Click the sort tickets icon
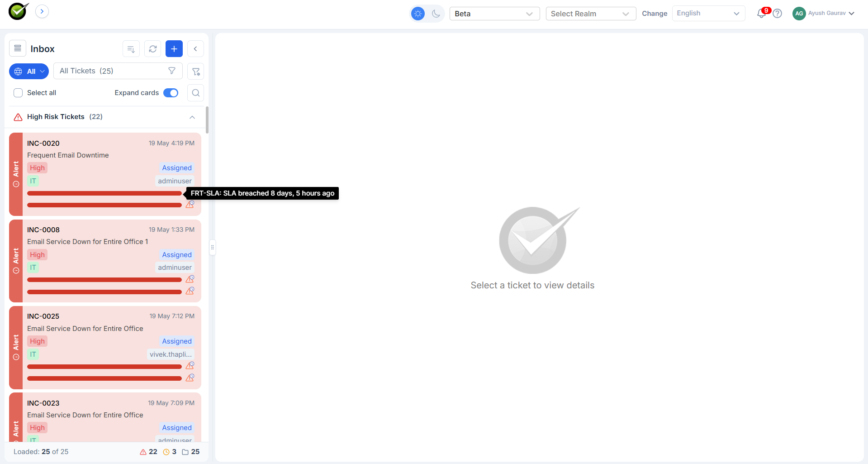 [131, 49]
